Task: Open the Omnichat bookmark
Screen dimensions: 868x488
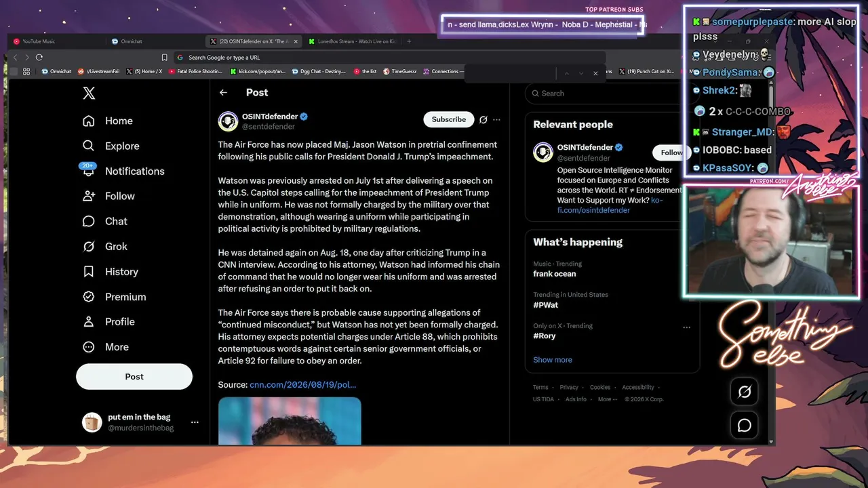Action: [x=56, y=71]
